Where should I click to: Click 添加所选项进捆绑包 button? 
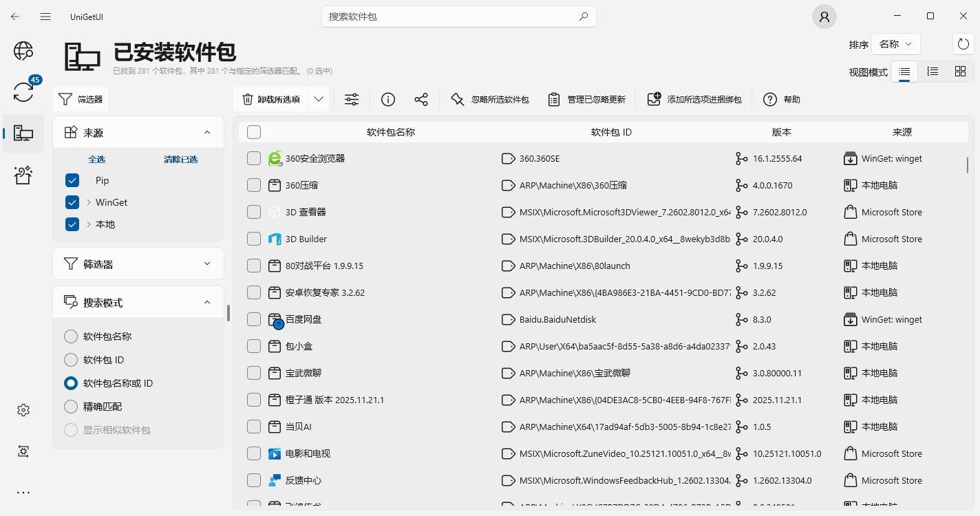694,100
